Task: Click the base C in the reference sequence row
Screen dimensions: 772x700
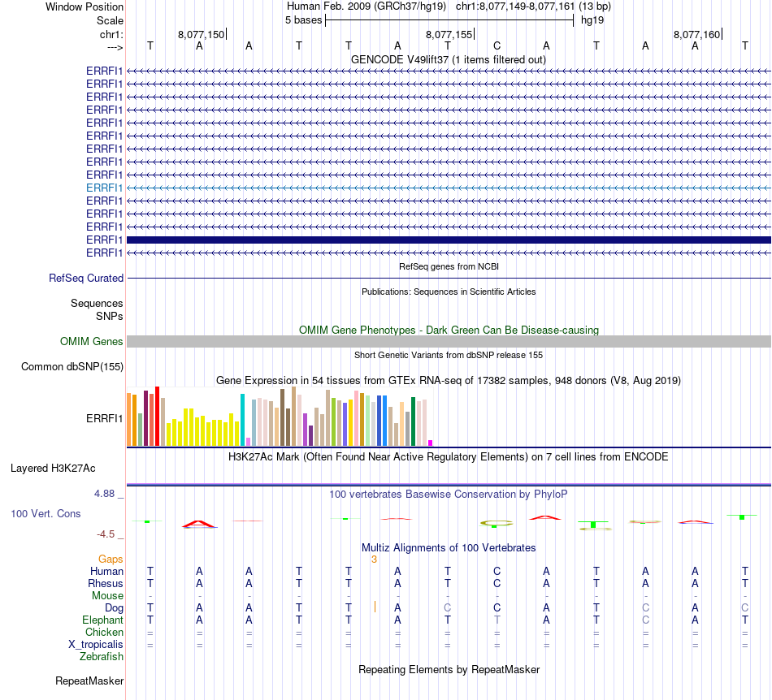Action: (x=497, y=45)
